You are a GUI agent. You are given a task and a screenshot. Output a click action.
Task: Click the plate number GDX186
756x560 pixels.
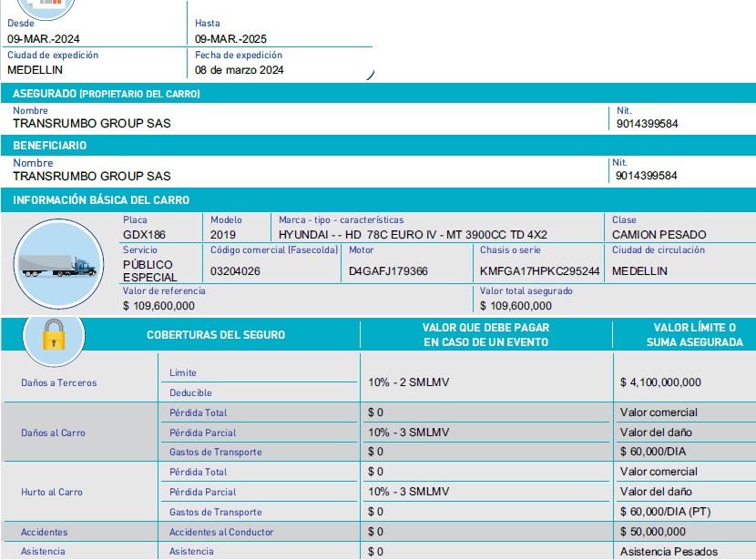[x=144, y=235]
